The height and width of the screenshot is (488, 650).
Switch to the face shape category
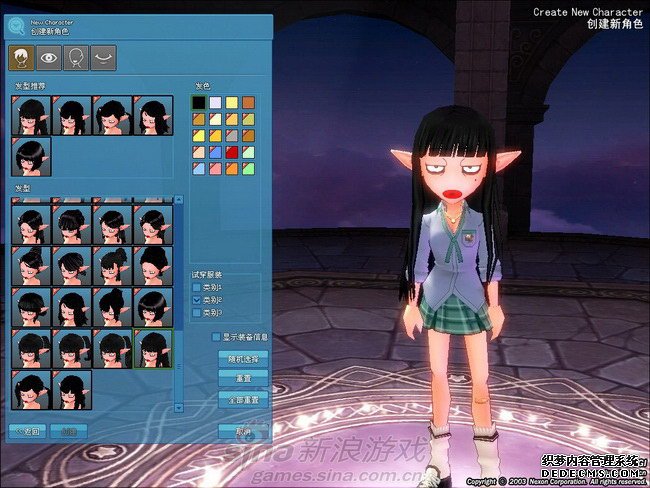[x=75, y=58]
